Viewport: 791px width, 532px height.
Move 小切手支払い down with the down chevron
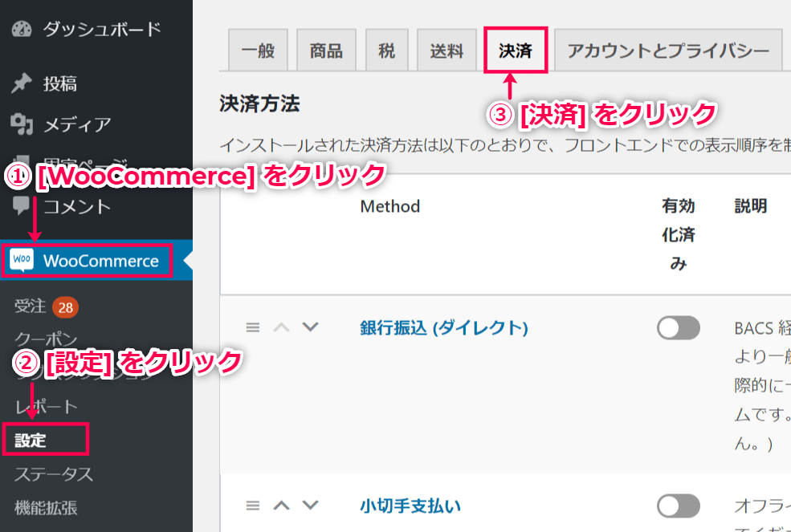[x=310, y=506]
